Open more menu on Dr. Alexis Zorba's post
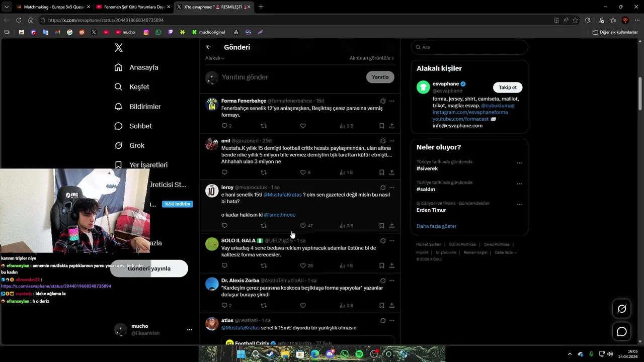Image resolution: width=644 pixels, height=362 pixels. (x=392, y=281)
